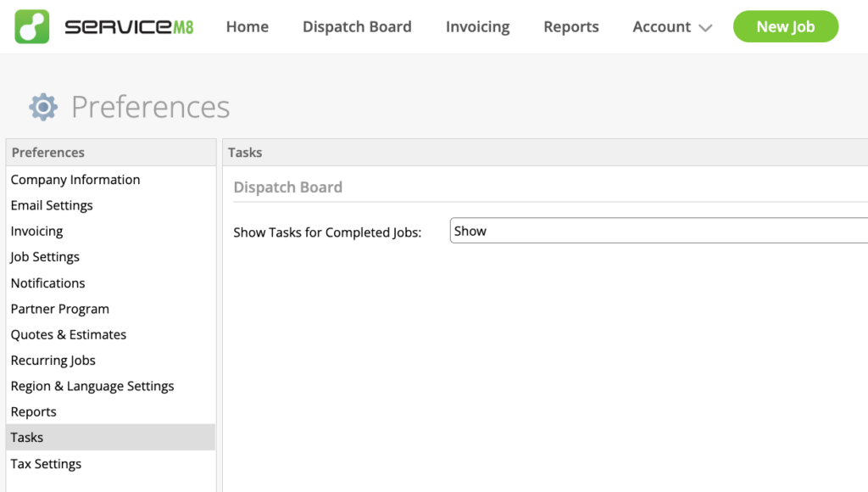This screenshot has height=492, width=868.
Task: View Notifications preferences
Action: (47, 282)
